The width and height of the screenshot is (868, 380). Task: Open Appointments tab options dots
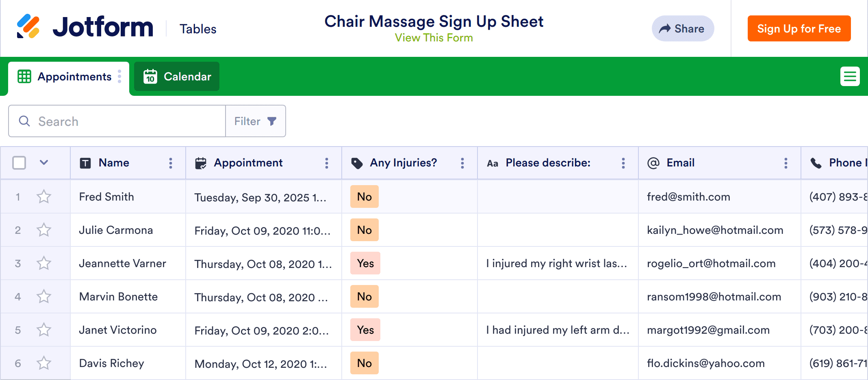pos(119,76)
